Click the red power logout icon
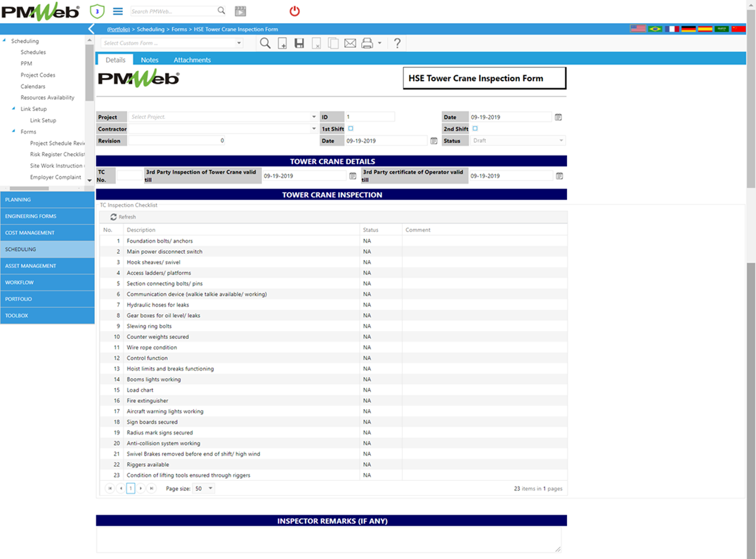756x559 pixels. pyautogui.click(x=294, y=11)
